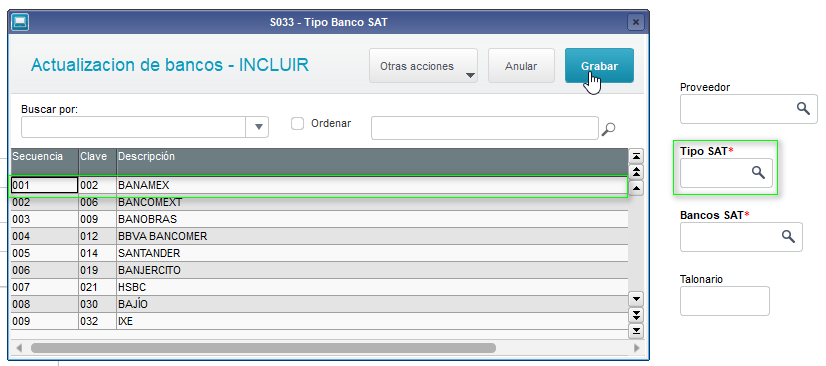
Task: Select the BBVA BANCOMER row
Action: [319, 236]
